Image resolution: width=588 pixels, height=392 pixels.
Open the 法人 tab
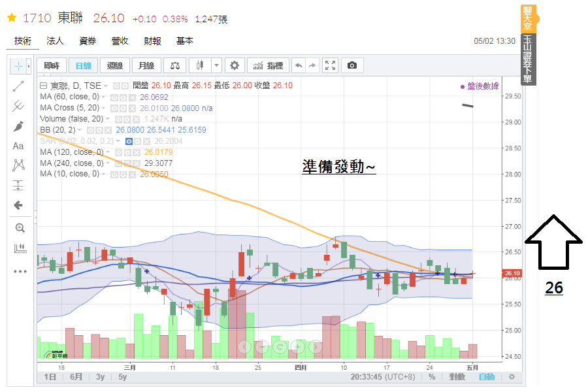click(55, 41)
